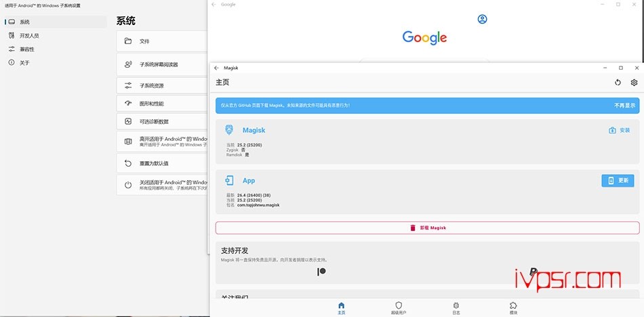Open the 重置为默认值 row
This screenshot has width=644, height=317.
click(162, 163)
